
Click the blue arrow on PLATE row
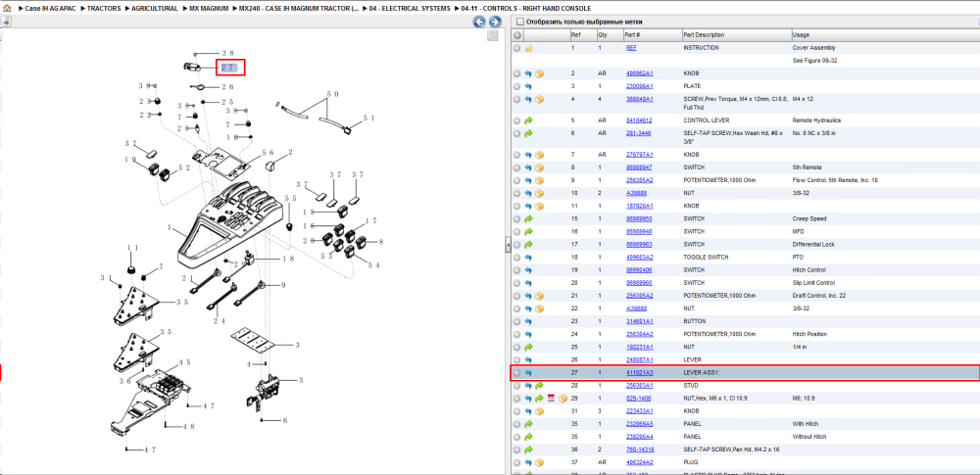click(x=528, y=86)
